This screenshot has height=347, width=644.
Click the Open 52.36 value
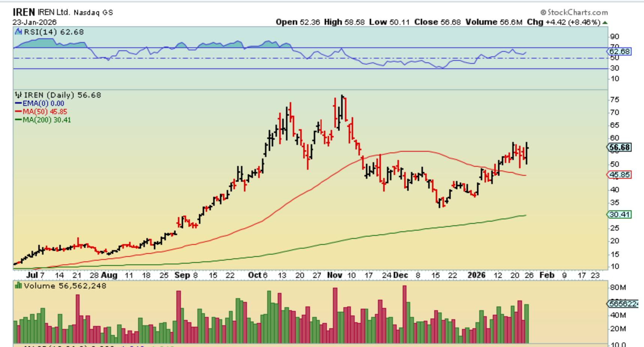point(298,22)
